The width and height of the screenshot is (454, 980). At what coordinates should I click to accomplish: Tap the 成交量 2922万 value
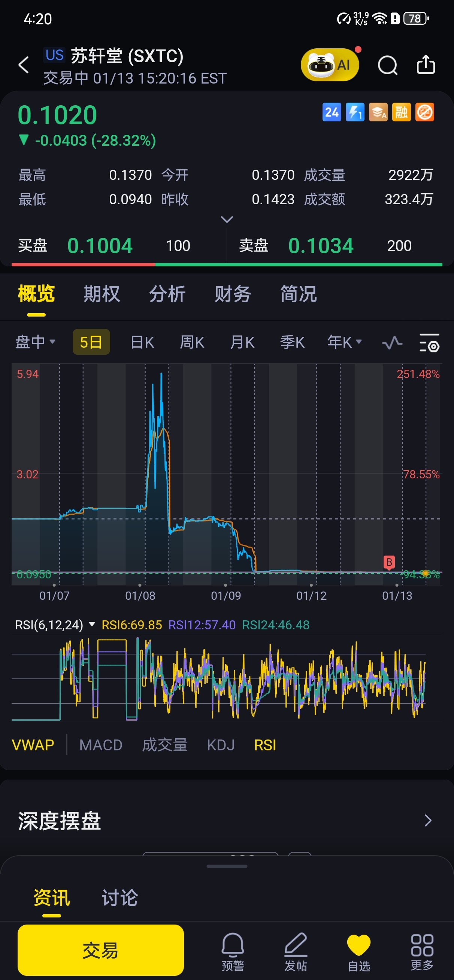411,175
